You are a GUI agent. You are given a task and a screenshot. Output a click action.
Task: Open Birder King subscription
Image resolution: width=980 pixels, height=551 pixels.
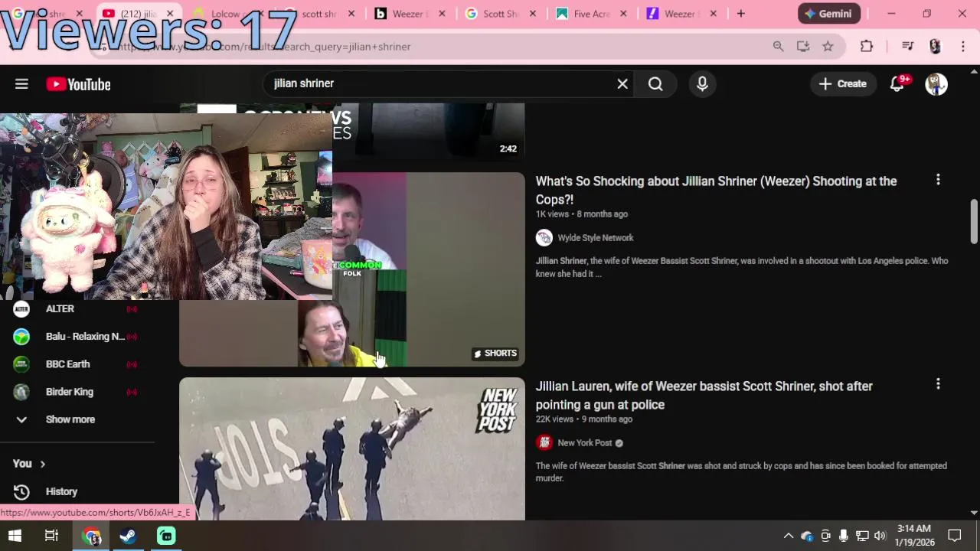pyautogui.click(x=70, y=392)
